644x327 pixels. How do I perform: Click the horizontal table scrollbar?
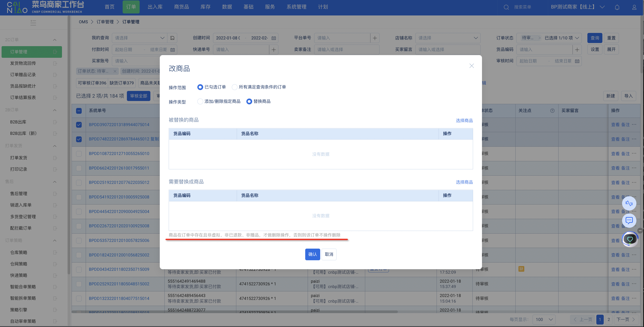point(235,312)
